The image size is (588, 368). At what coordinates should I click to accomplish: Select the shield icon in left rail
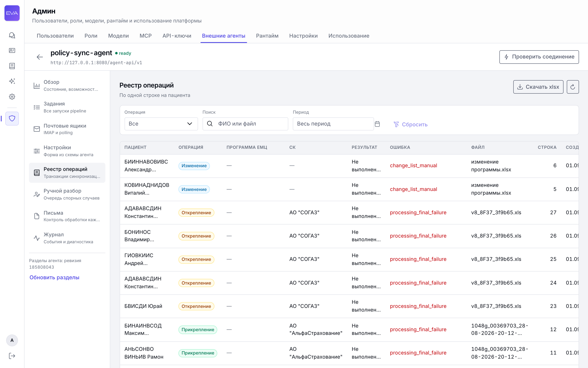tap(12, 119)
